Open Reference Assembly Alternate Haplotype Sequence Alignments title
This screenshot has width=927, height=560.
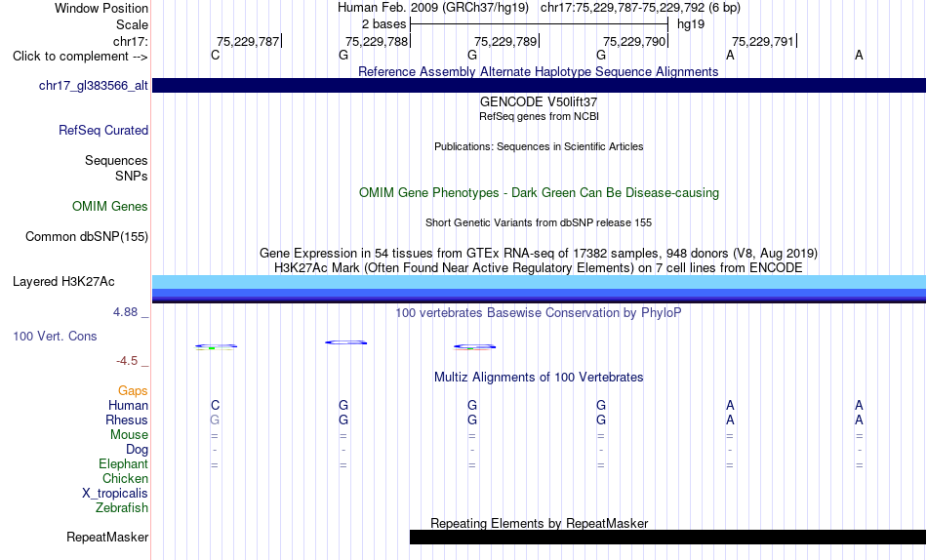coord(538,71)
